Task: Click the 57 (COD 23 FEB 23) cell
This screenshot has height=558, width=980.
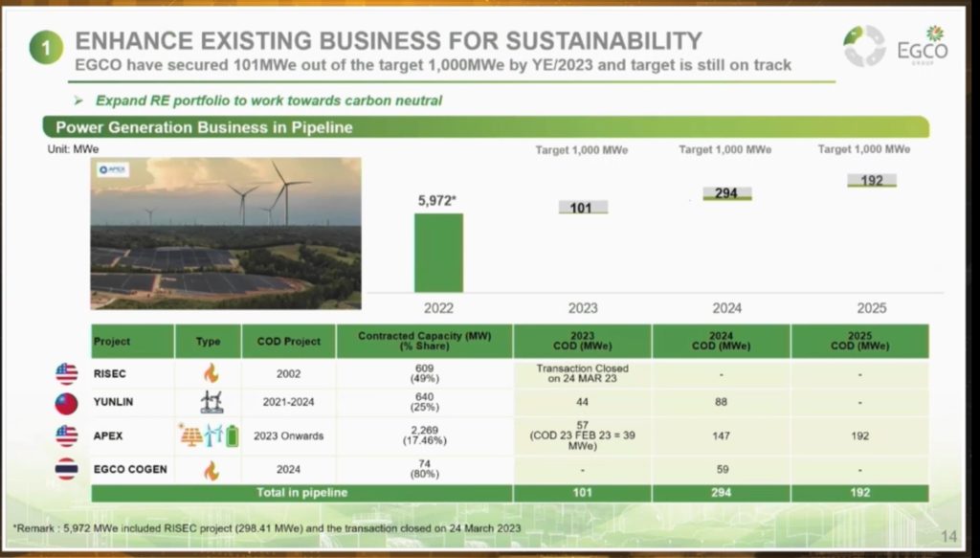Action: click(583, 435)
